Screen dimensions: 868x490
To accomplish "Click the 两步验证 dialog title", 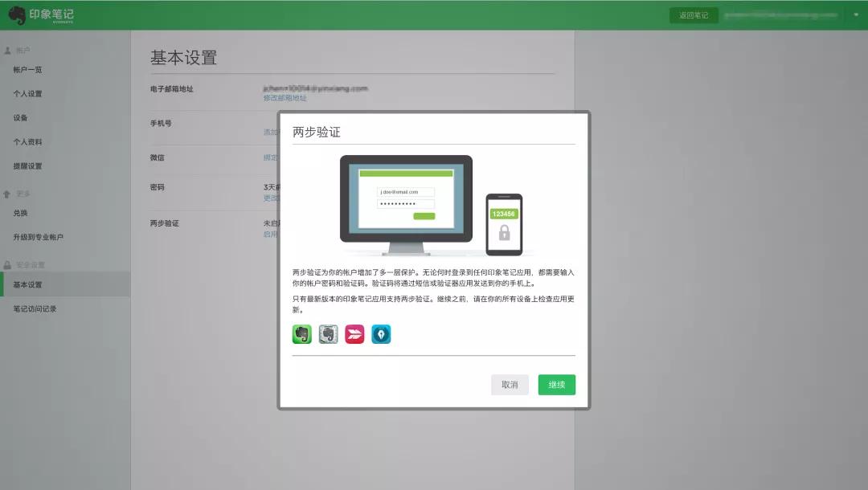I will tap(316, 133).
